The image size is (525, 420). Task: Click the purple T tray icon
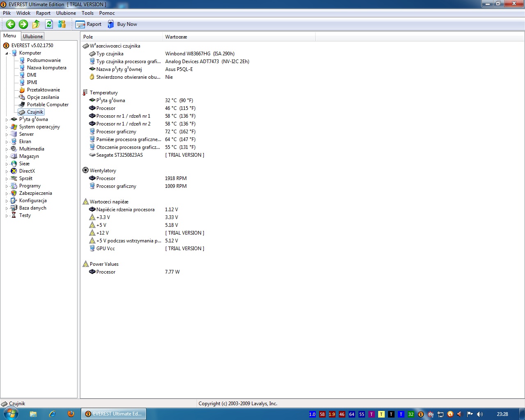(x=371, y=414)
